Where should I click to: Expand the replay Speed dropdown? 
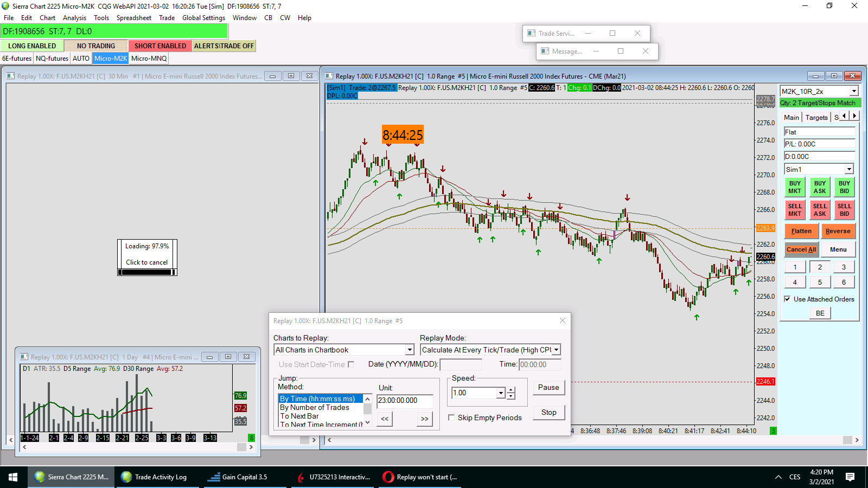pos(501,393)
